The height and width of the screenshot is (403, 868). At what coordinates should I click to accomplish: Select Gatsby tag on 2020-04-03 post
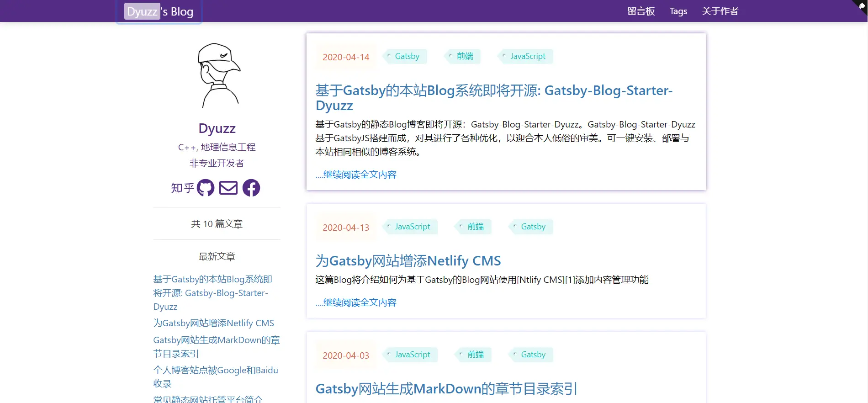coord(531,355)
